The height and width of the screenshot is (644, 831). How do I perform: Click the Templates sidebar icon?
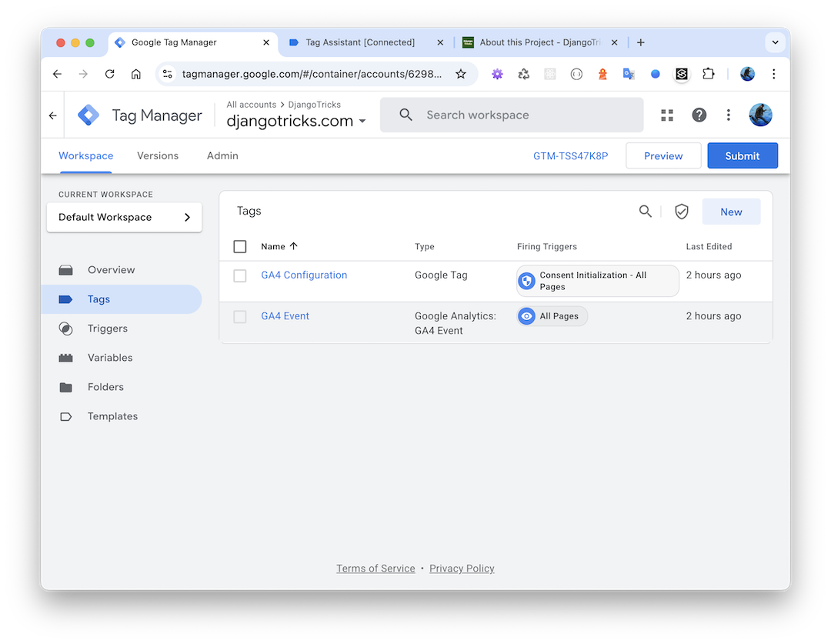[x=65, y=416]
